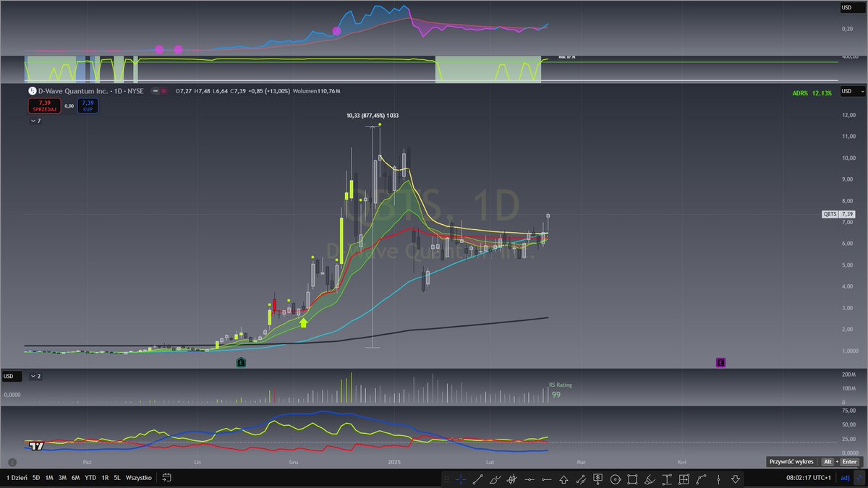Switch the range to 3M
The height and width of the screenshot is (488, 868).
click(62, 478)
